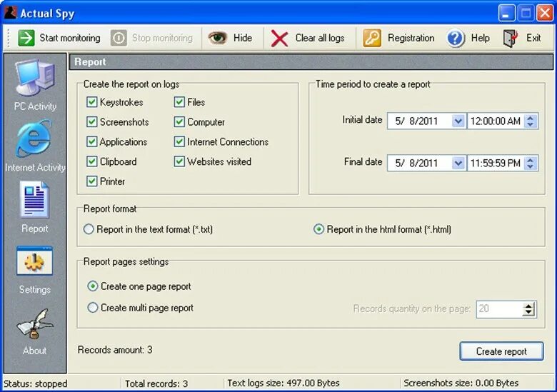557x392 pixels.
Task: Toggle the Clipboard checkbox
Action: [91, 162]
